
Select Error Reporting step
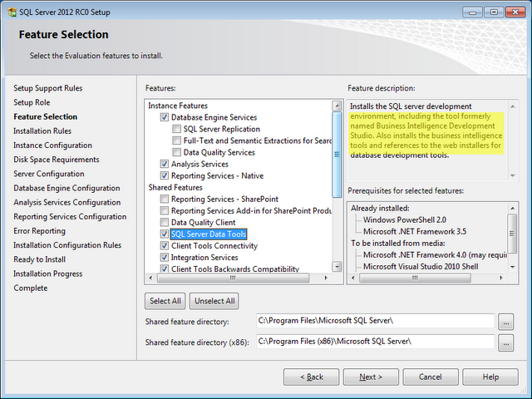[x=39, y=231]
